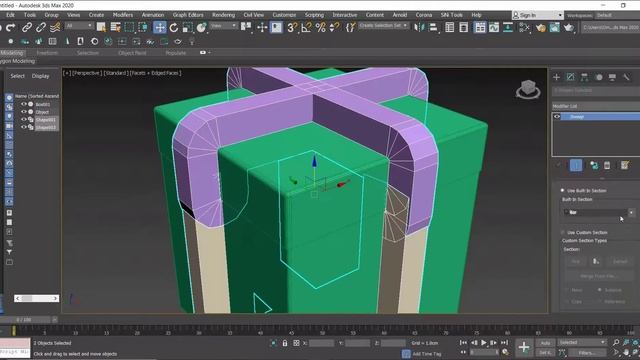Select the Unlink Selection icon
This screenshot has height=360, width=640.
tap(41, 27)
